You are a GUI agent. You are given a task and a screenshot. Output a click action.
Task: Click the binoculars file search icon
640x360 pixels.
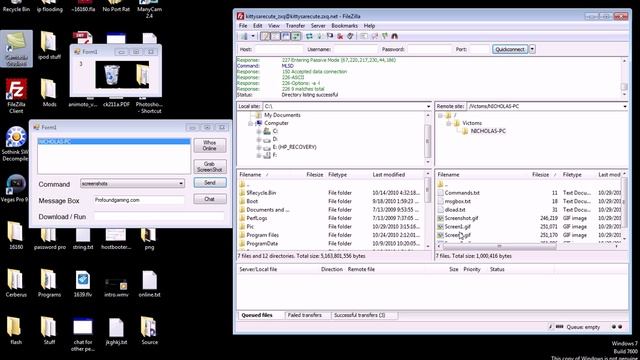click(x=395, y=36)
